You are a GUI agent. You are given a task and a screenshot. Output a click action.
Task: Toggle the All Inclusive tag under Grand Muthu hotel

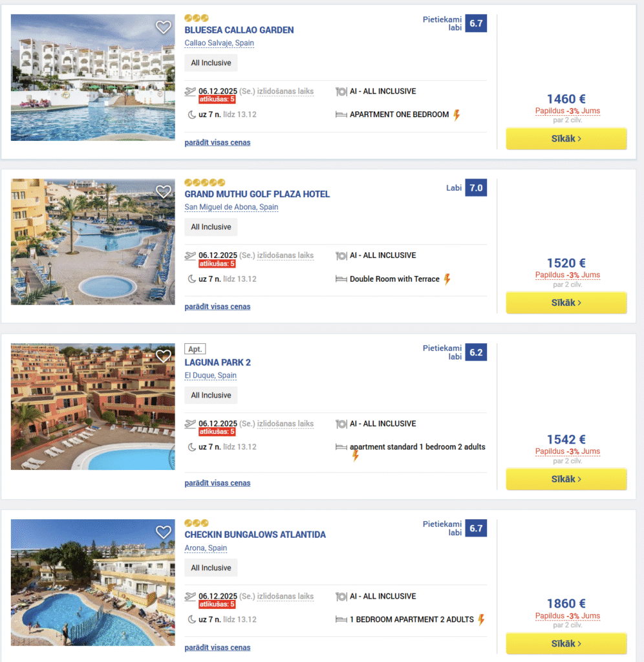pyautogui.click(x=211, y=227)
